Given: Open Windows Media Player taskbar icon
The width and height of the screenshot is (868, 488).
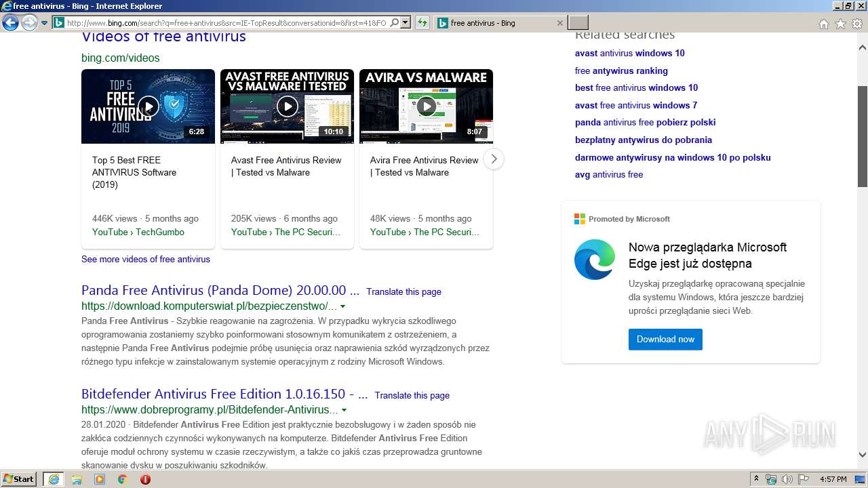Looking at the screenshot, I should coord(100,479).
